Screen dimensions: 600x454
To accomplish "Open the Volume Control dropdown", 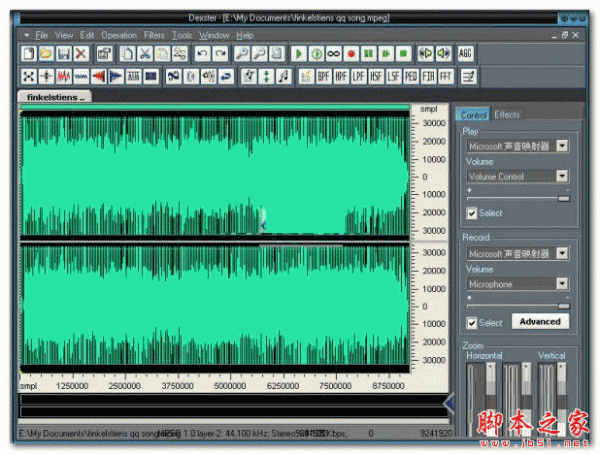I will [562, 176].
